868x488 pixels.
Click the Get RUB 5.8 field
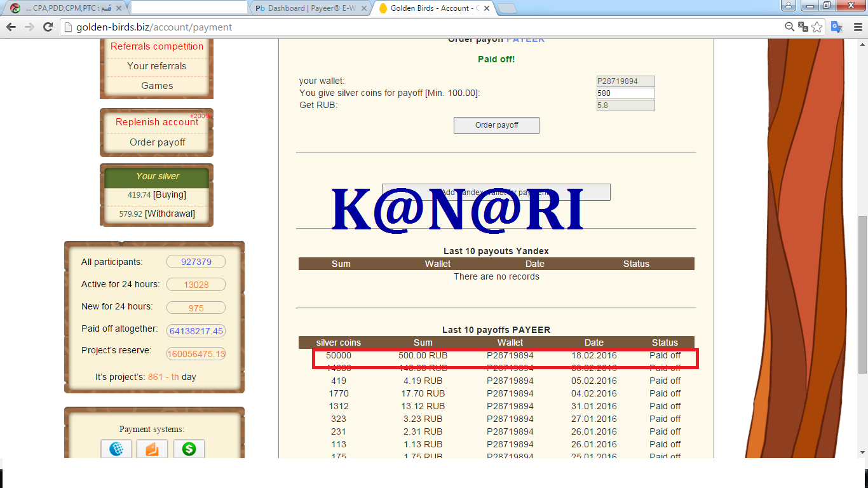[625, 105]
